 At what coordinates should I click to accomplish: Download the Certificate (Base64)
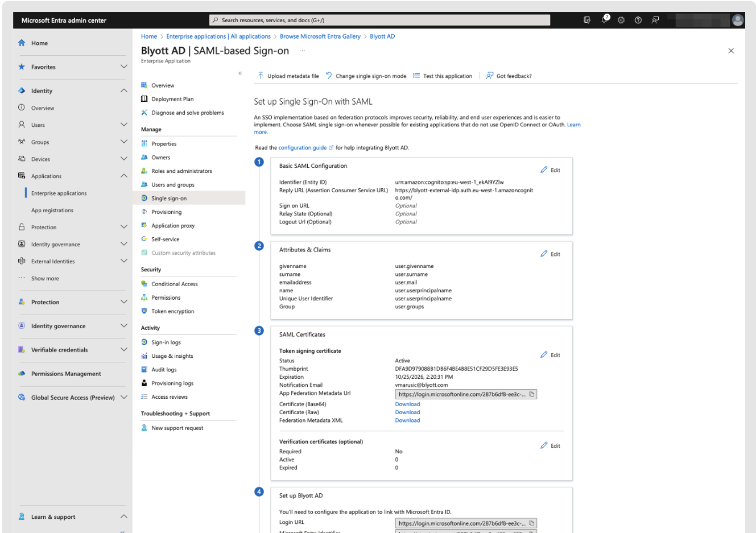pyautogui.click(x=407, y=404)
